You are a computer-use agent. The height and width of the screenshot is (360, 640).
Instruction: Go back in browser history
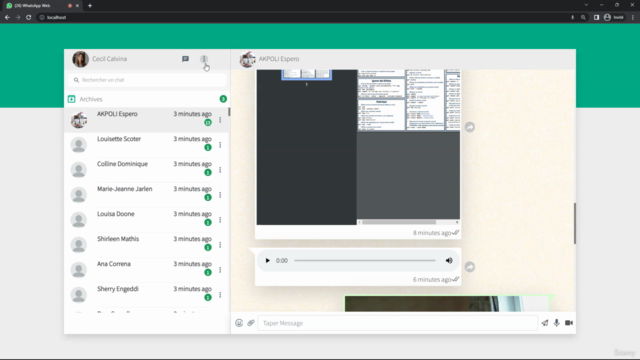tap(7, 17)
